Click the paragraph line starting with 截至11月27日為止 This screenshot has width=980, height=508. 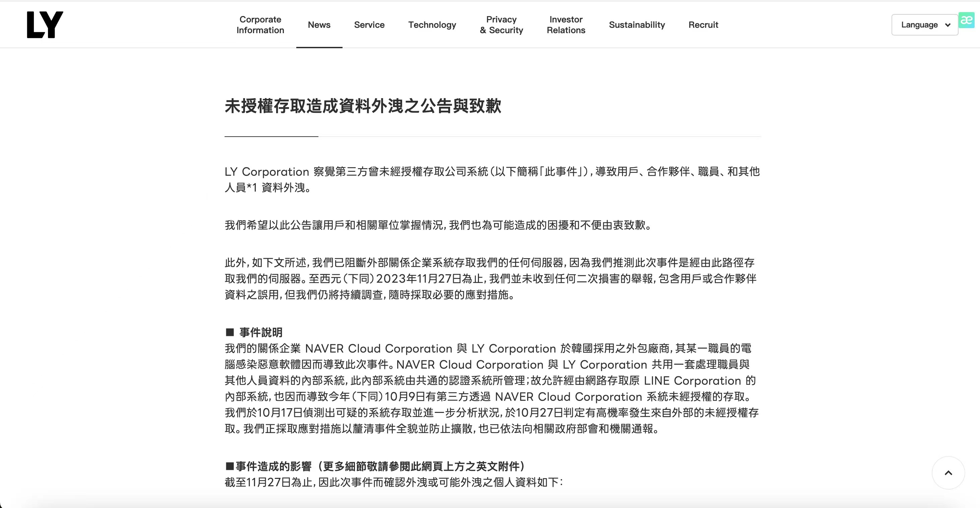point(393,482)
